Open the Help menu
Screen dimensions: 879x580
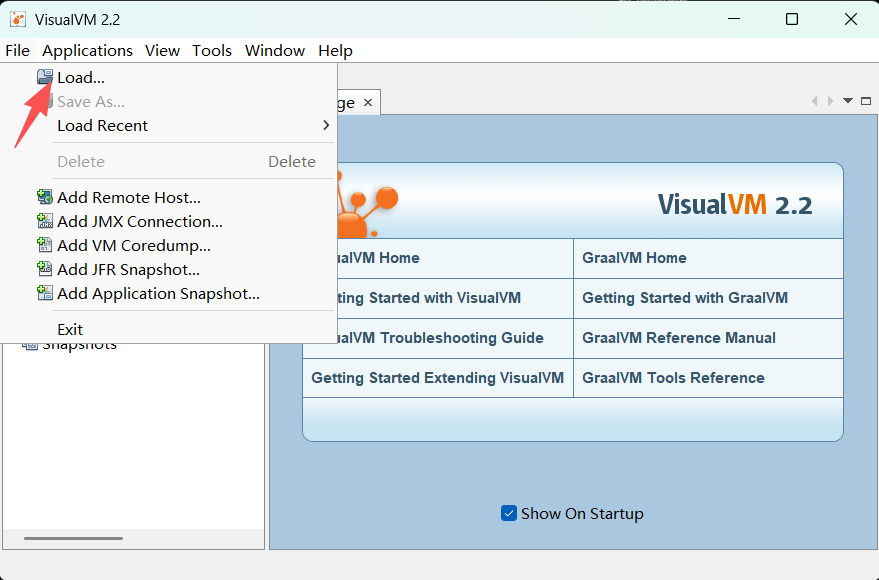tap(335, 50)
